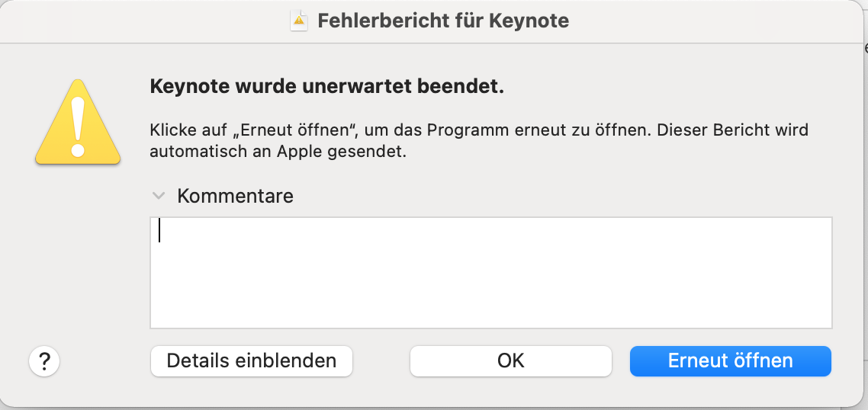Click the empty title bar area right of title
The height and width of the screenshot is (410, 868).
pos(709,21)
